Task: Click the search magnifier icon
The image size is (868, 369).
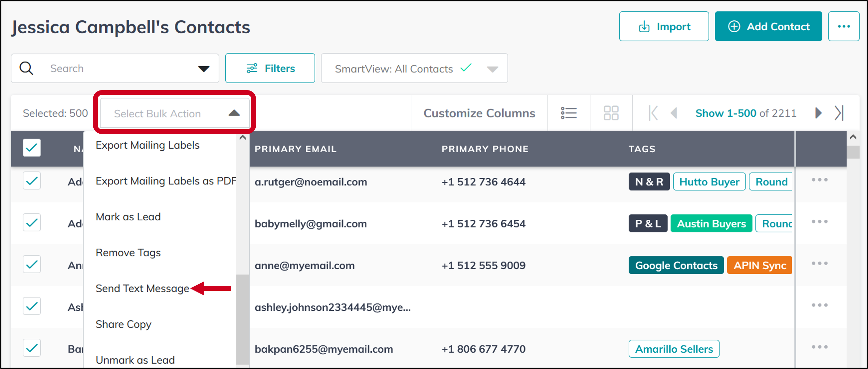Action: click(x=27, y=68)
